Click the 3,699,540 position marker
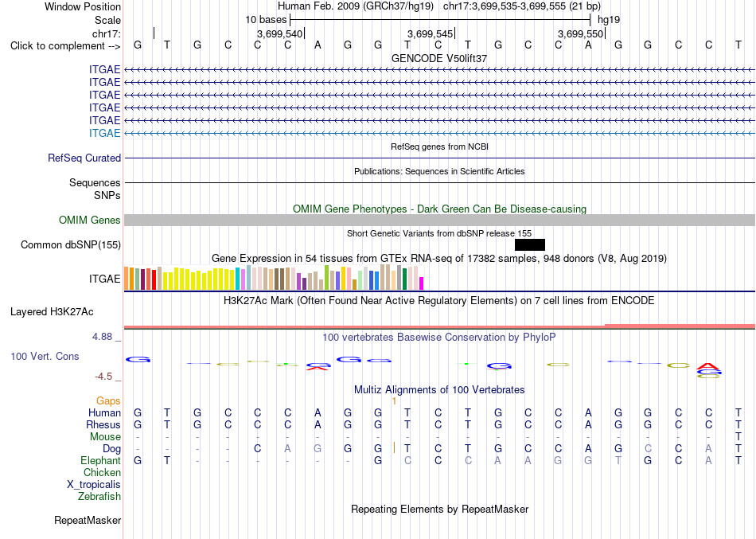756x539 pixels. tap(279, 33)
